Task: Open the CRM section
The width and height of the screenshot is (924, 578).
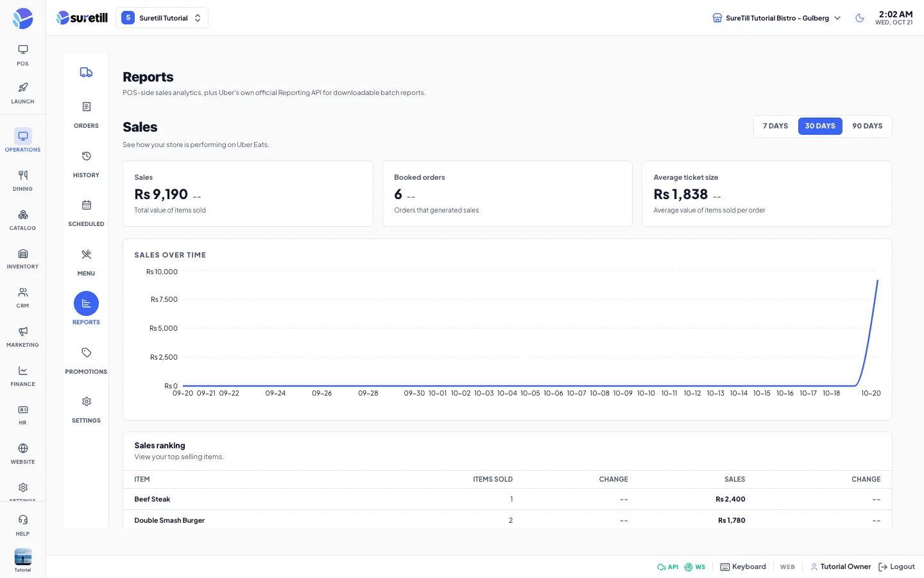Action: 22,297
